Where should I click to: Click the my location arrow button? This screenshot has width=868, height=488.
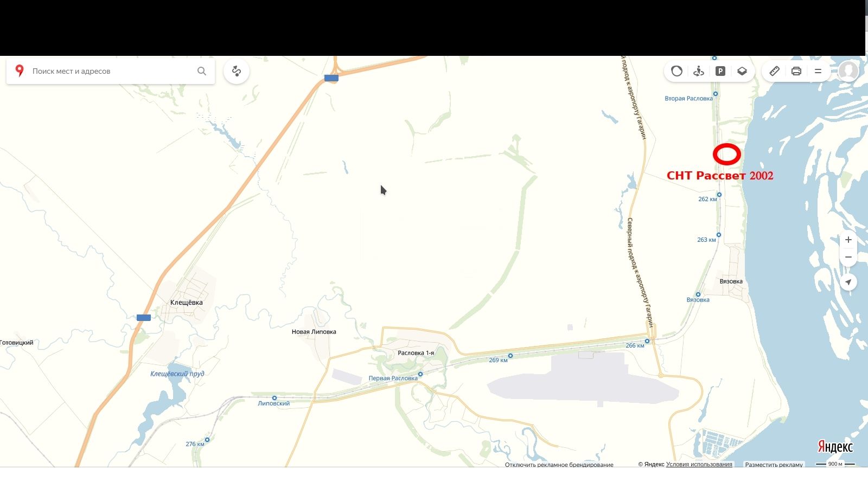pyautogui.click(x=848, y=282)
